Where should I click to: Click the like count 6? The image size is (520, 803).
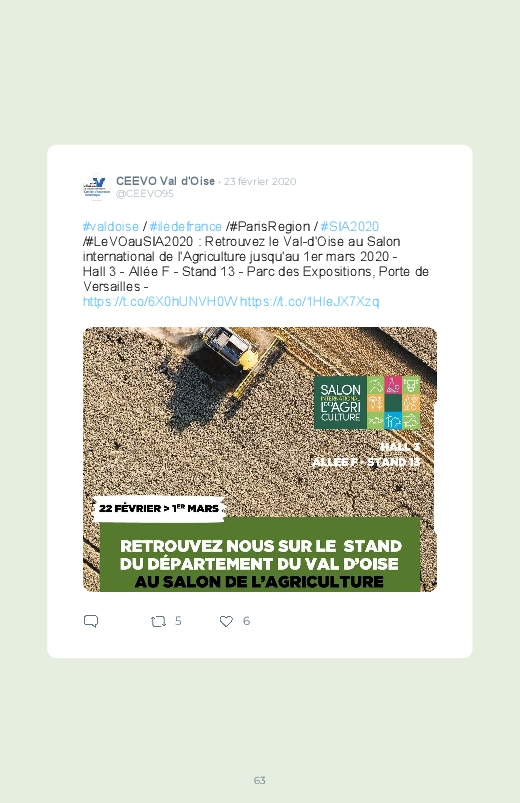click(246, 621)
